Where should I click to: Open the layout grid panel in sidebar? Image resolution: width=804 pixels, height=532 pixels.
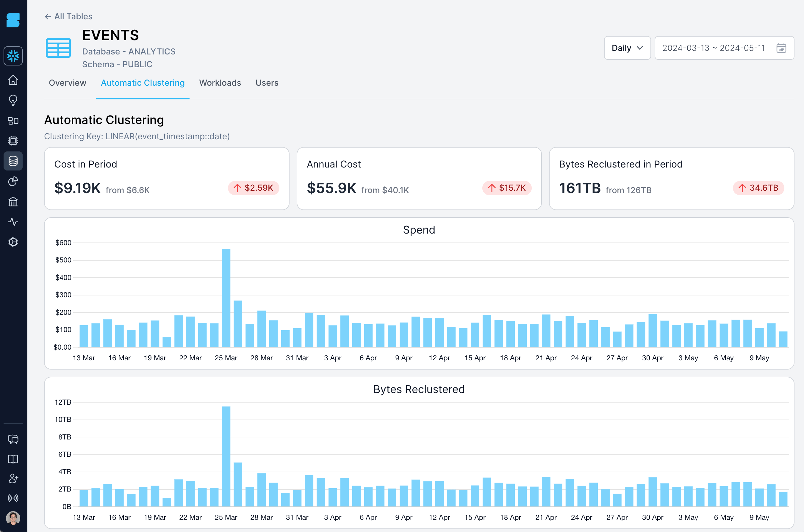[x=13, y=121]
